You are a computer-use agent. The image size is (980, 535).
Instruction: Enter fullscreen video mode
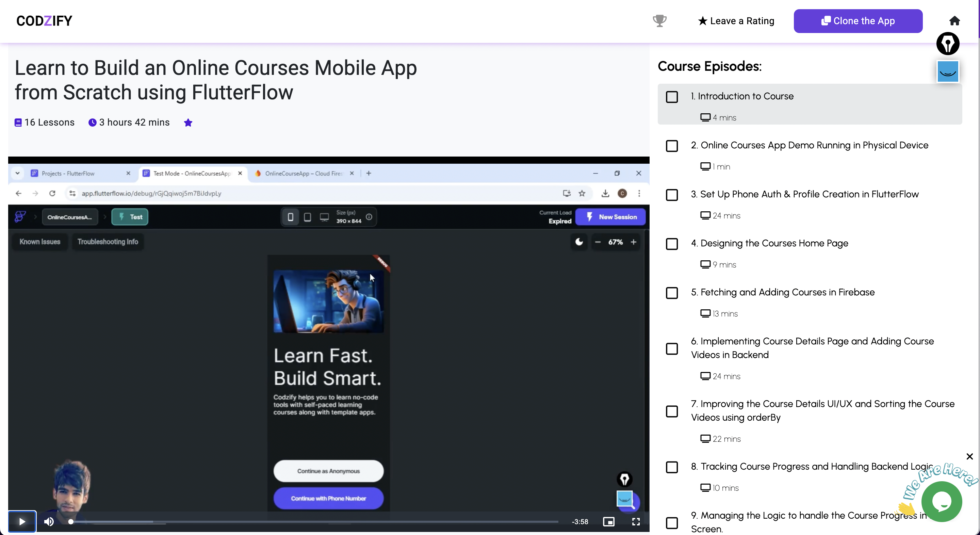click(636, 521)
